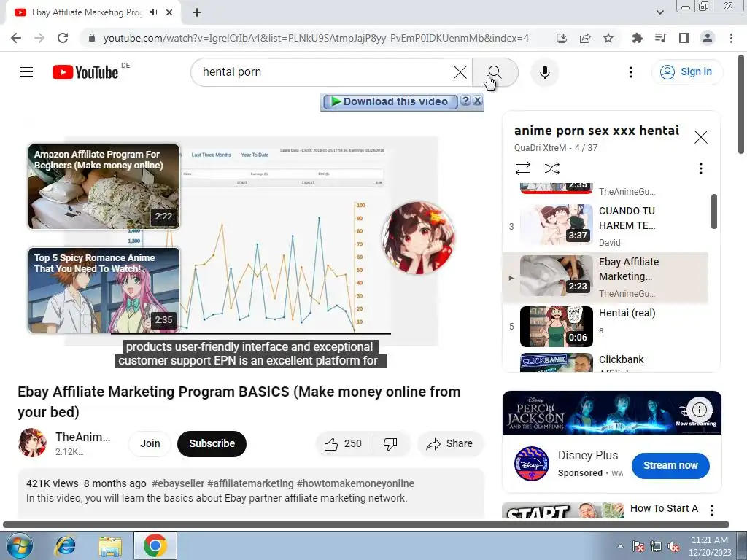Open Amazon Affiliate Program end card

tap(104, 187)
